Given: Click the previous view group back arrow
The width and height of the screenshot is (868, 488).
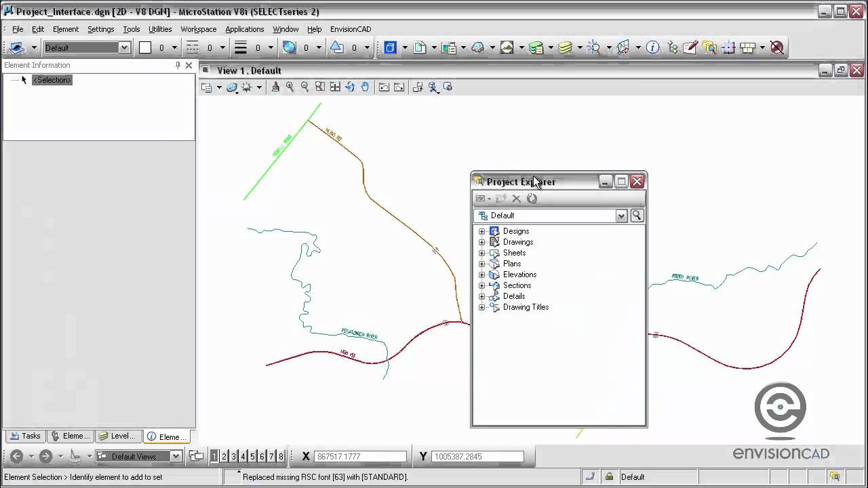Looking at the screenshot, I should click(x=17, y=457).
